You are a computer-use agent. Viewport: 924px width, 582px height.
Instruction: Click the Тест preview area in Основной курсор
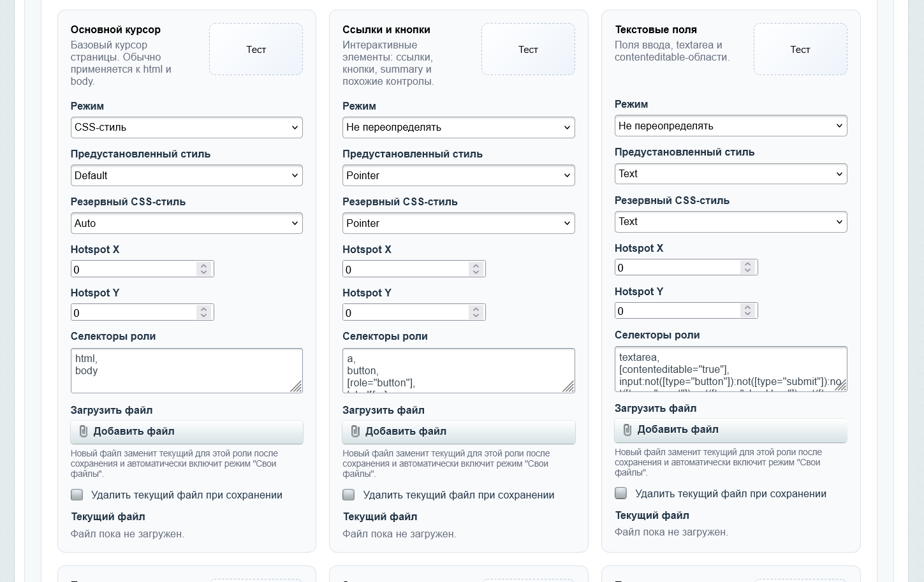tap(256, 49)
